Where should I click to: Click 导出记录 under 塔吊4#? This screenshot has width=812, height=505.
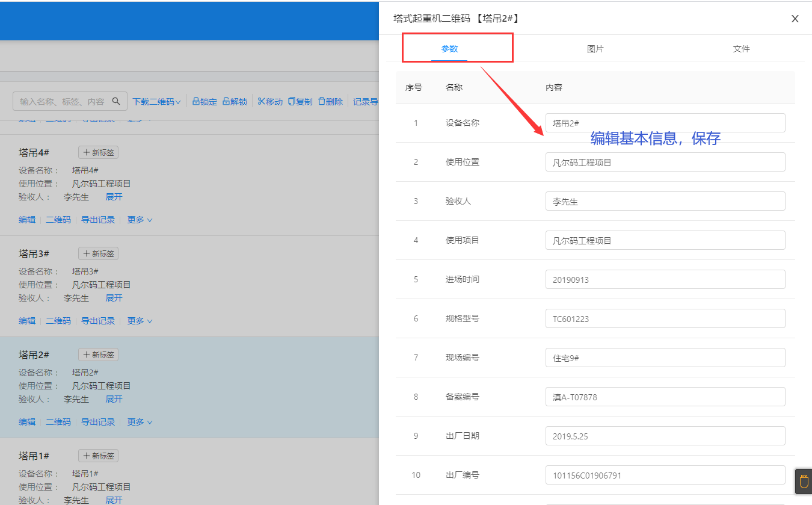(x=98, y=219)
